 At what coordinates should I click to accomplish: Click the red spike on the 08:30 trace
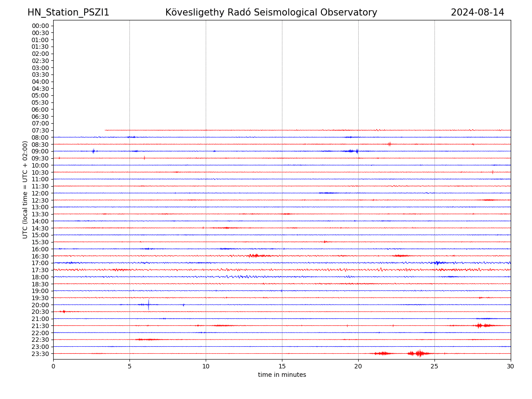tap(389, 144)
